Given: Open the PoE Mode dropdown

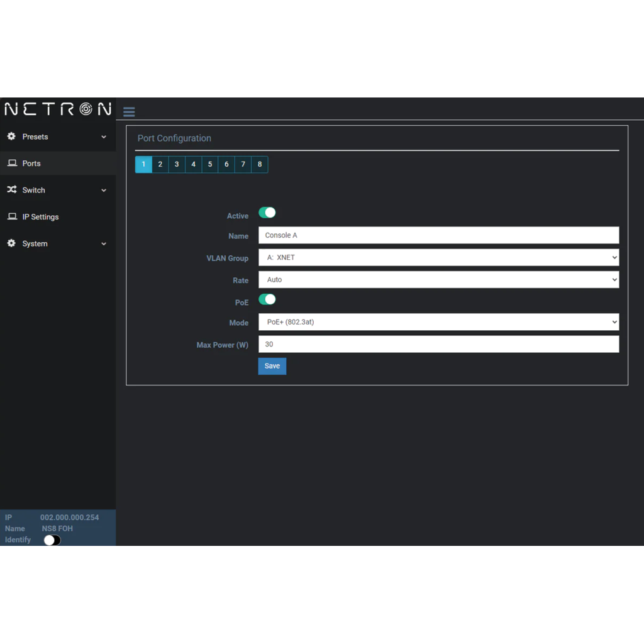Looking at the screenshot, I should 438,322.
